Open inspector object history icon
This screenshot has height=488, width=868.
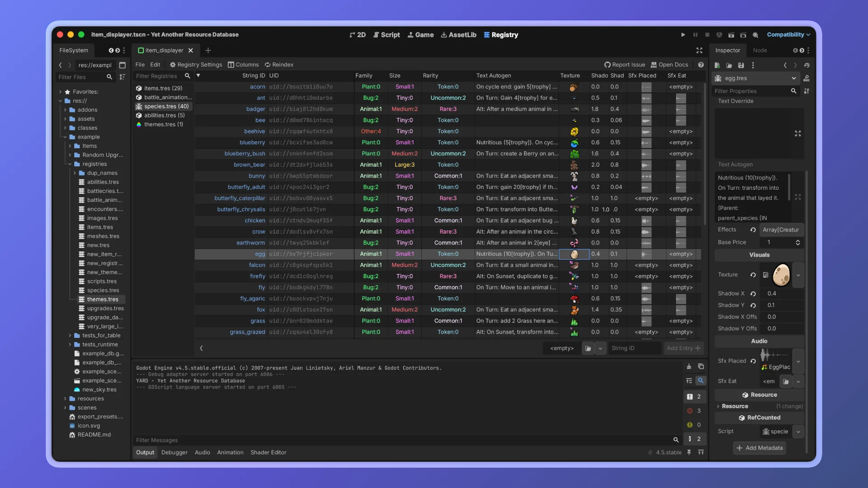click(807, 66)
